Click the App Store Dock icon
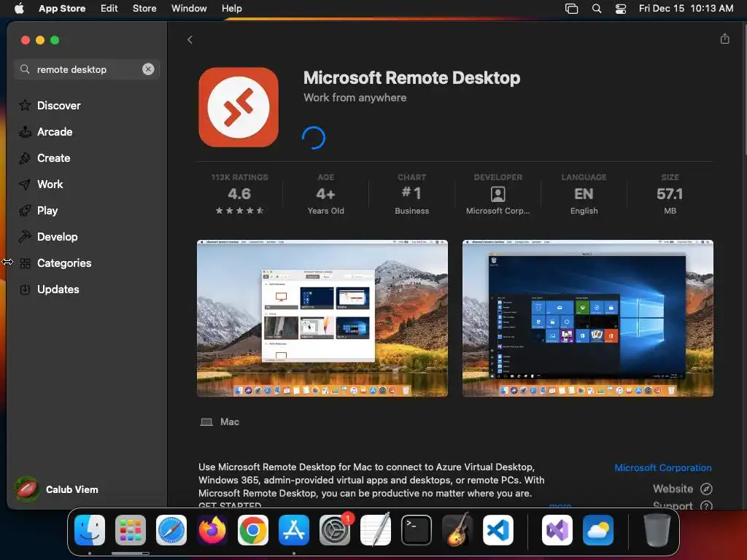The height and width of the screenshot is (560, 747). pos(294,530)
